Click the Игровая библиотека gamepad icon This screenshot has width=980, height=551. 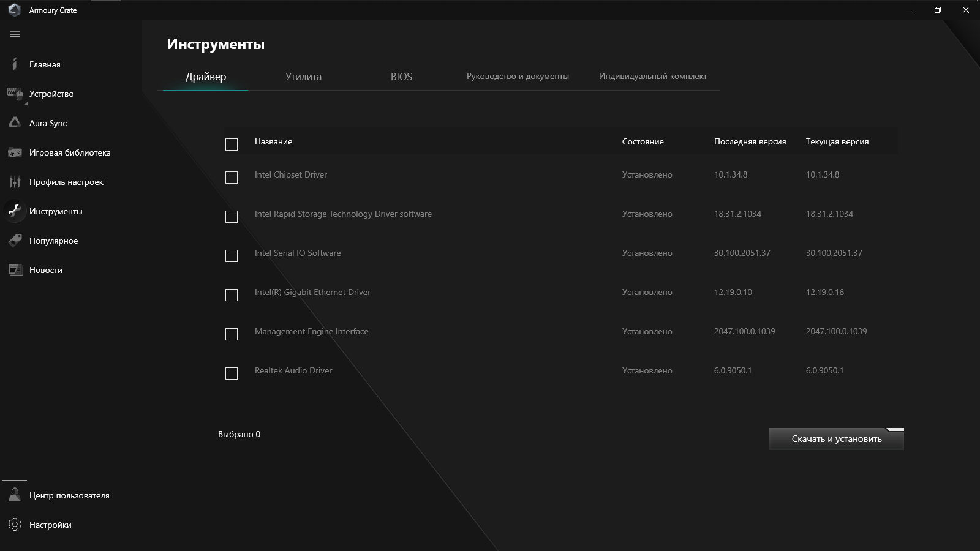(15, 152)
